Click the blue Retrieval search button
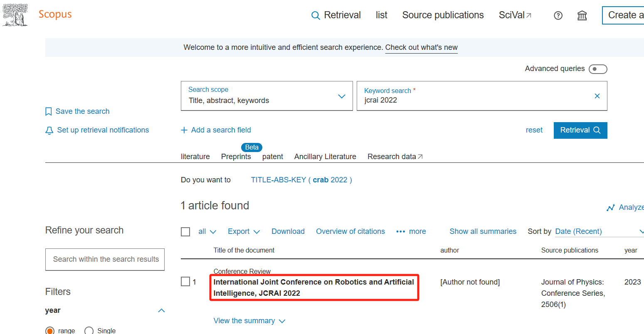The width and height of the screenshot is (644, 334). pos(580,130)
